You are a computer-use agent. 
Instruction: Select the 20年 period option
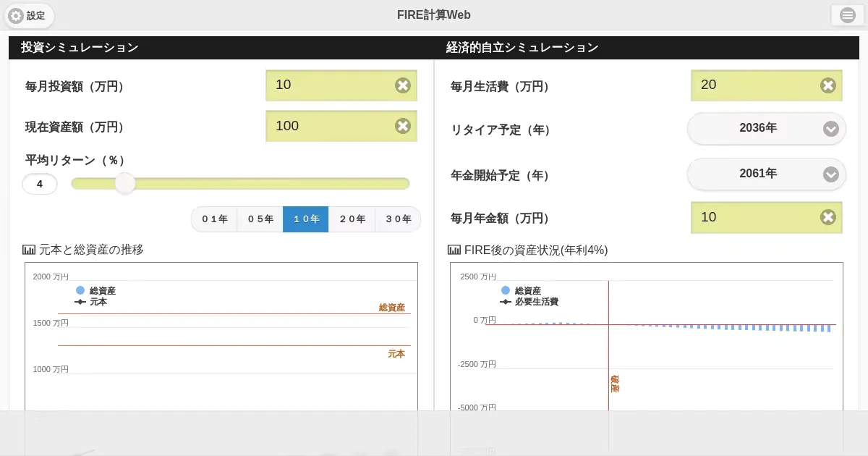tap(352, 219)
